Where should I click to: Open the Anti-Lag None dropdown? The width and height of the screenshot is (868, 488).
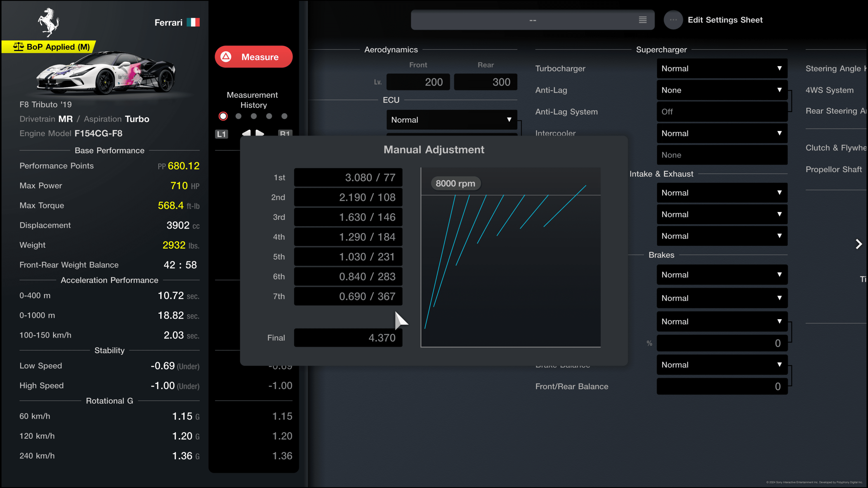722,90
